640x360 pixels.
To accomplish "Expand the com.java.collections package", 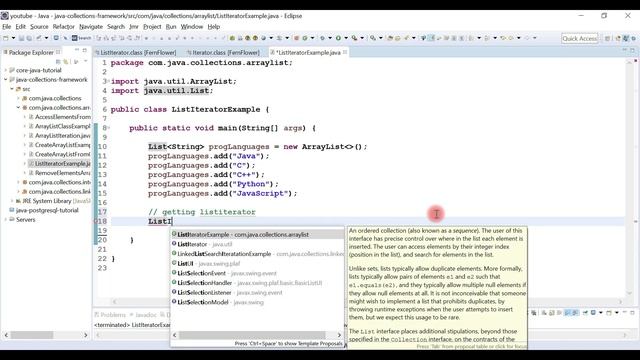I will pyautogui.click(x=18, y=98).
